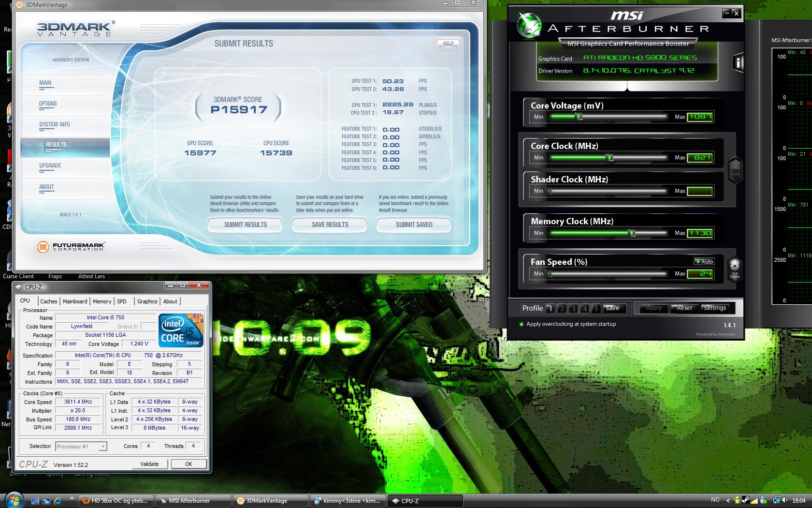The image size is (812, 508).
Task: Click the Core Voltage slider handle
Action: coord(579,117)
